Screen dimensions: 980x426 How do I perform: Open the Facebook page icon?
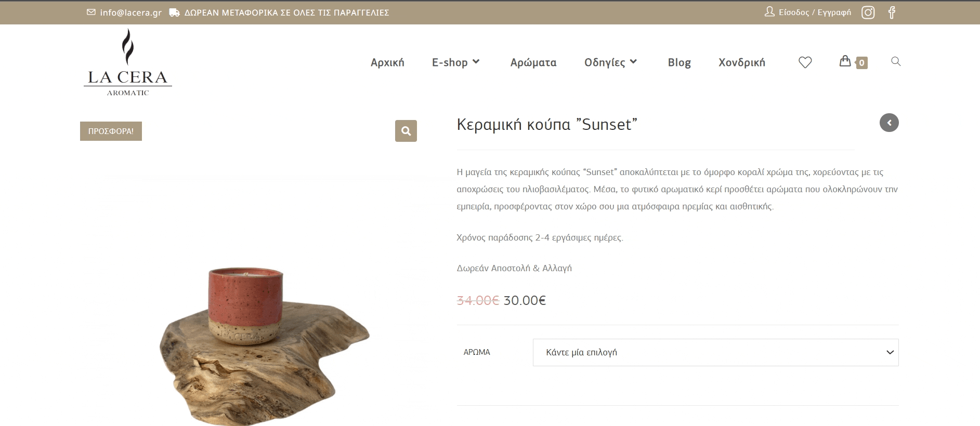(x=892, y=12)
